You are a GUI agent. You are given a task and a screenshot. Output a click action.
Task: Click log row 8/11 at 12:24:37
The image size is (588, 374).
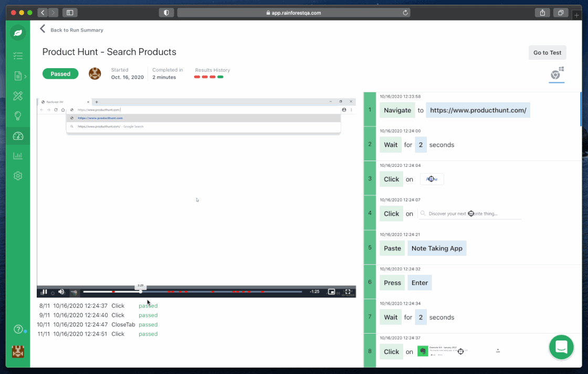[98, 306]
